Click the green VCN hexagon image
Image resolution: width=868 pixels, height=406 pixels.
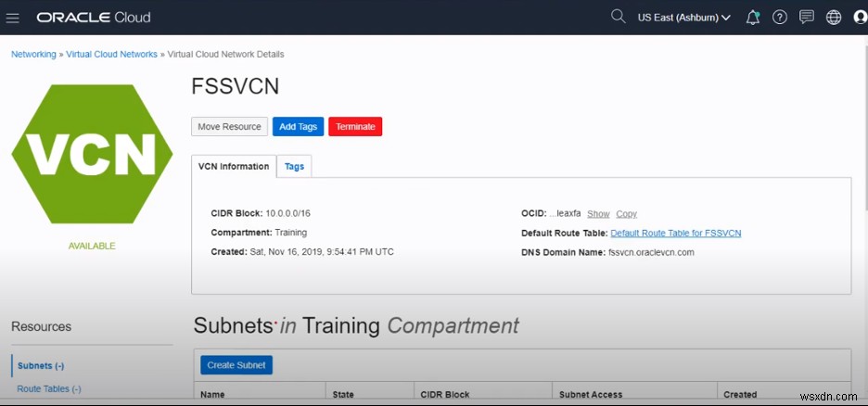click(92, 154)
